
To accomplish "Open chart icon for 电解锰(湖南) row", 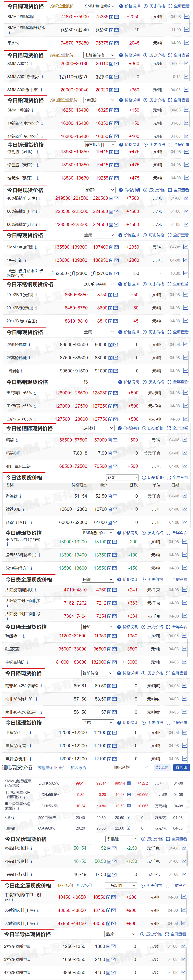I will click(x=185, y=746).
